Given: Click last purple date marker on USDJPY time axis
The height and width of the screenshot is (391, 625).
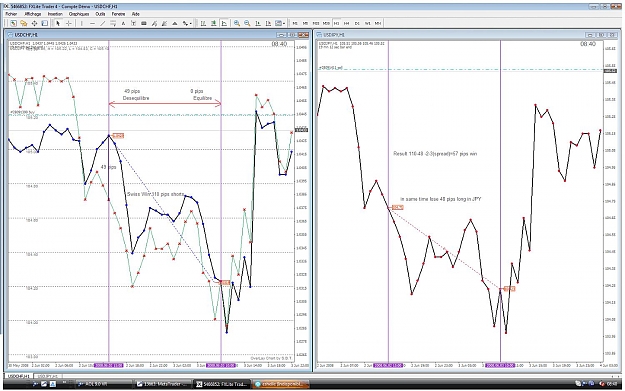Looking at the screenshot, I should (500, 365).
